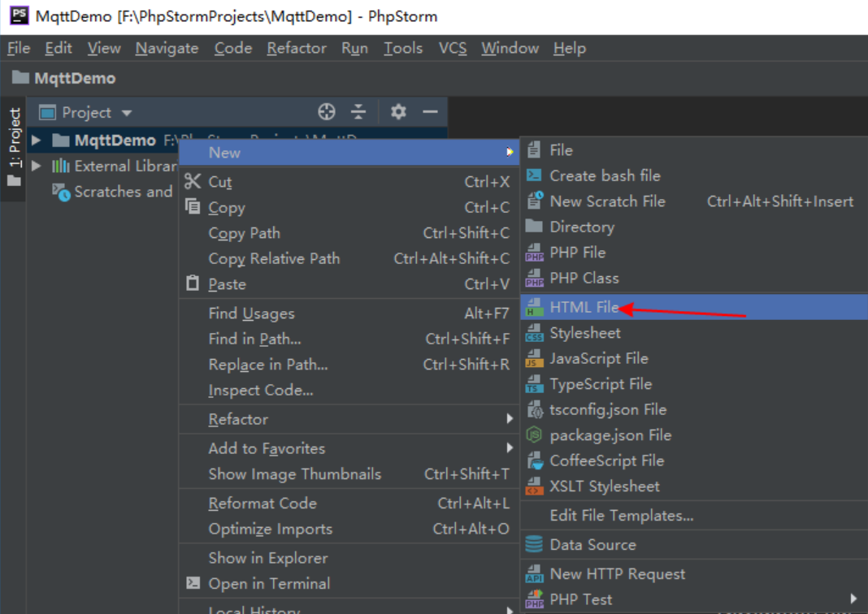Click the locate target crosshair icon
Viewport: 868px width, 614px height.
click(326, 112)
